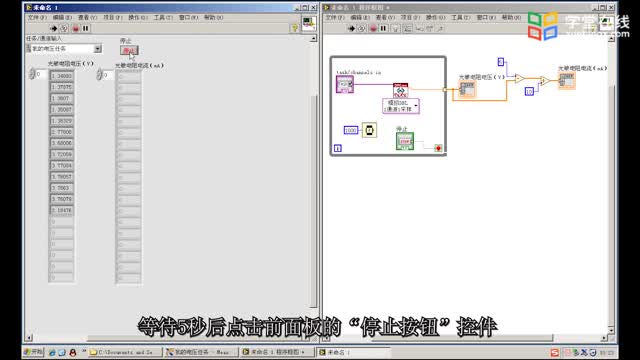Open the Operate menu in the front panel window
640x360 pixels.
click(x=138, y=18)
